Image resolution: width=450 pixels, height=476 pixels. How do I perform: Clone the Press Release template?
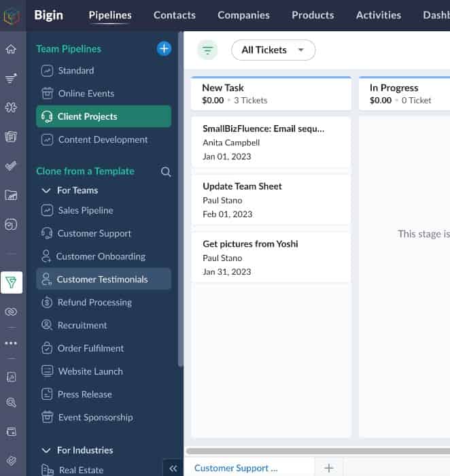click(104, 394)
